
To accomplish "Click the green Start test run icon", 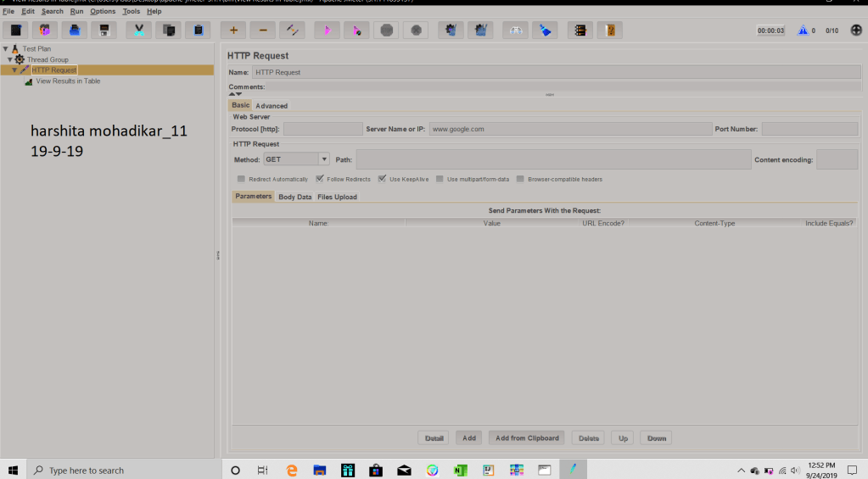I will 328,31.
